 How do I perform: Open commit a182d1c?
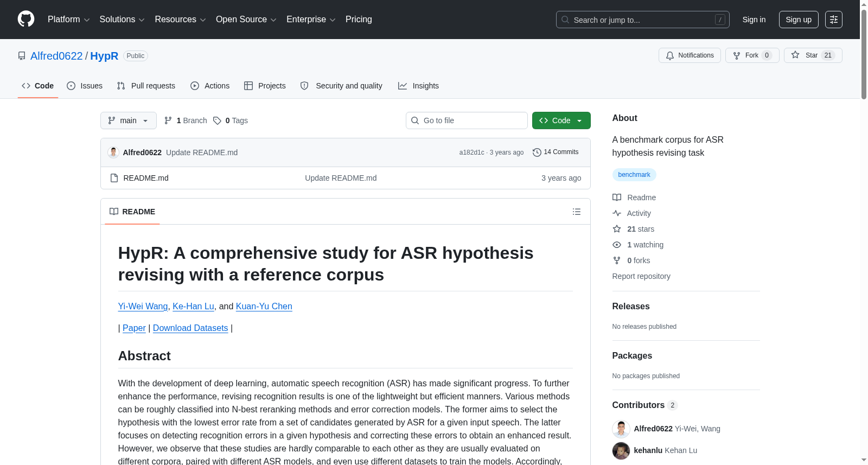tap(471, 152)
